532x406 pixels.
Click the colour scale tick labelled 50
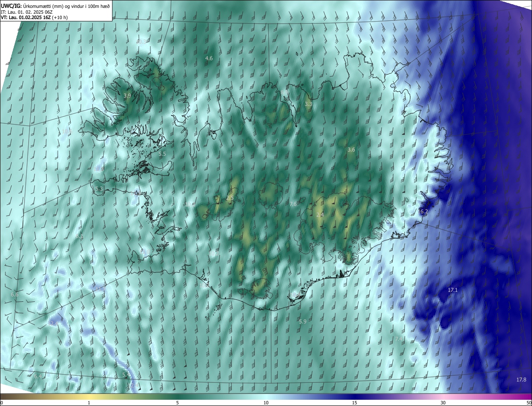529,403
